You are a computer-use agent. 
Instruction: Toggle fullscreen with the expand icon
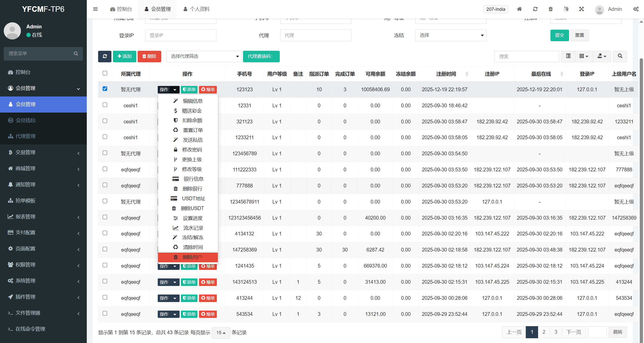click(x=581, y=9)
